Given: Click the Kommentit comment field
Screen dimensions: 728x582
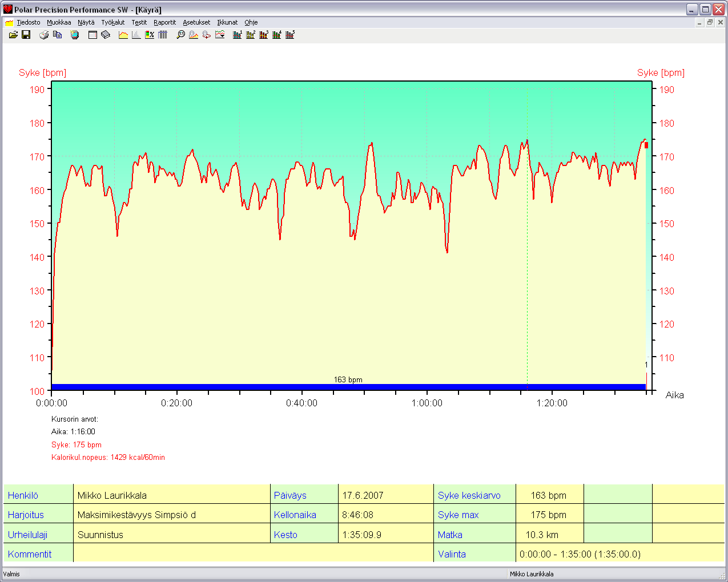Looking at the screenshot, I should coord(253,553).
